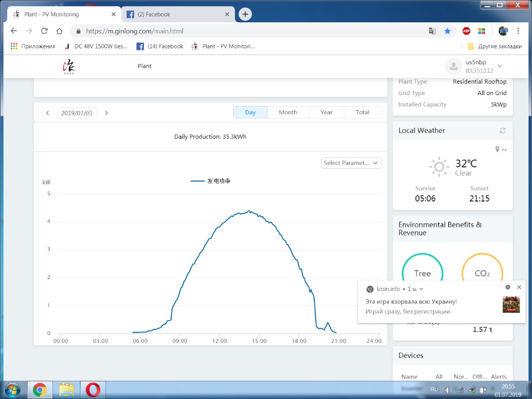Toggle the 发电功率 legend series

point(210,181)
